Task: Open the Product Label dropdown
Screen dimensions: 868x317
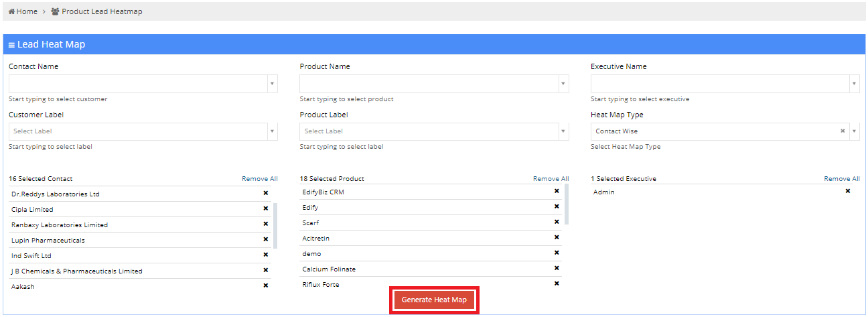Action: coord(563,131)
